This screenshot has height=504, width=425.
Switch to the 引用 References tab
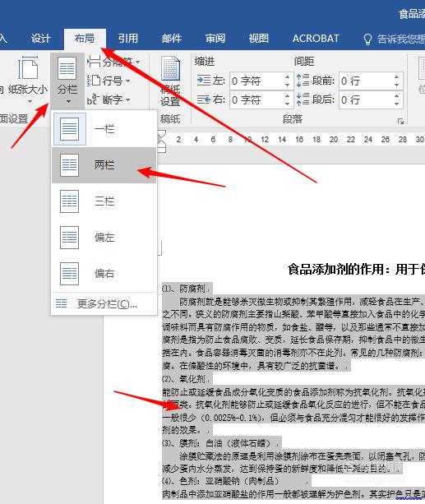128,39
